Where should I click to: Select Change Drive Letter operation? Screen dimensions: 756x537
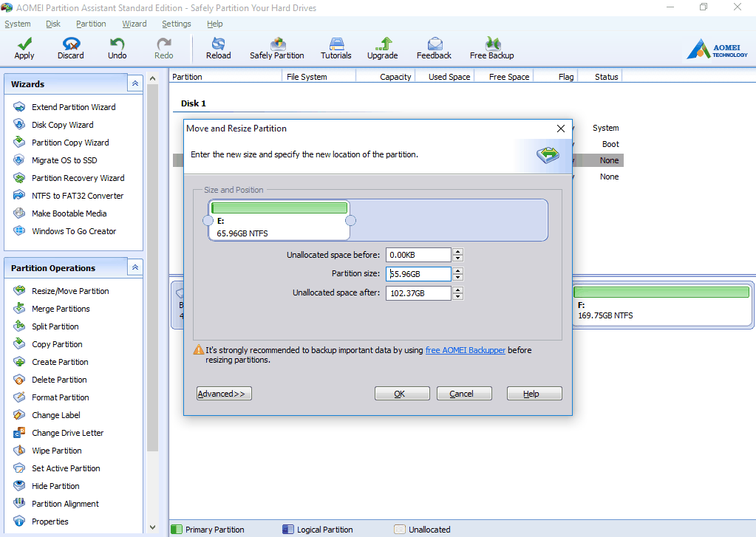[x=67, y=433]
